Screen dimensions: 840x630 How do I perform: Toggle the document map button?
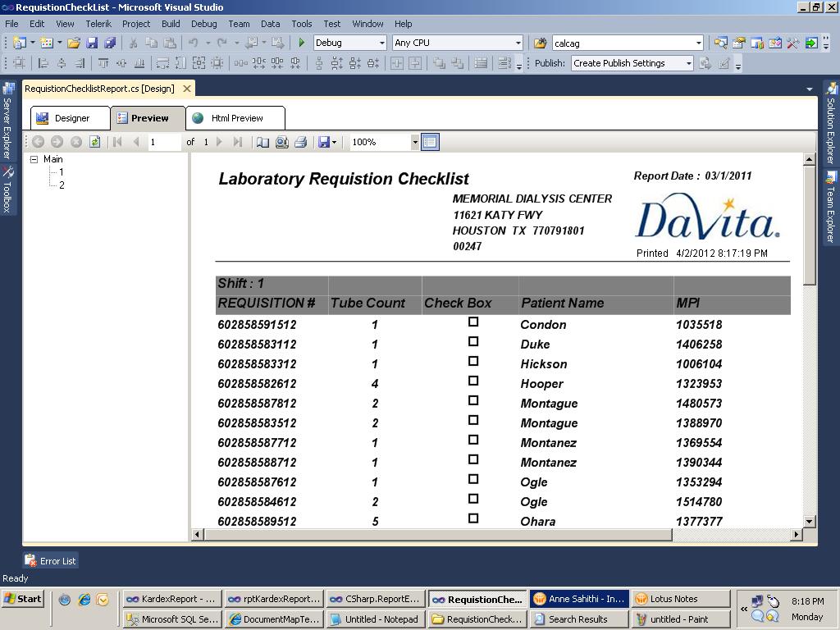[430, 142]
